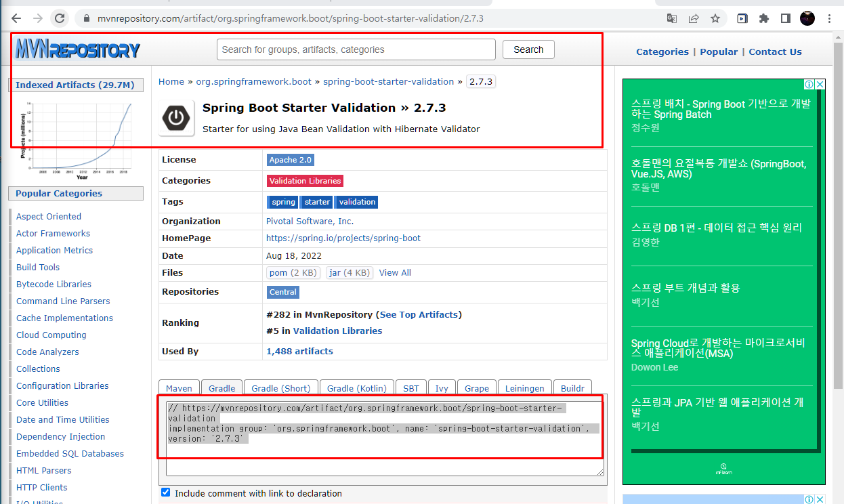Open View All files link
Image resolution: width=844 pixels, height=504 pixels.
pyautogui.click(x=395, y=272)
